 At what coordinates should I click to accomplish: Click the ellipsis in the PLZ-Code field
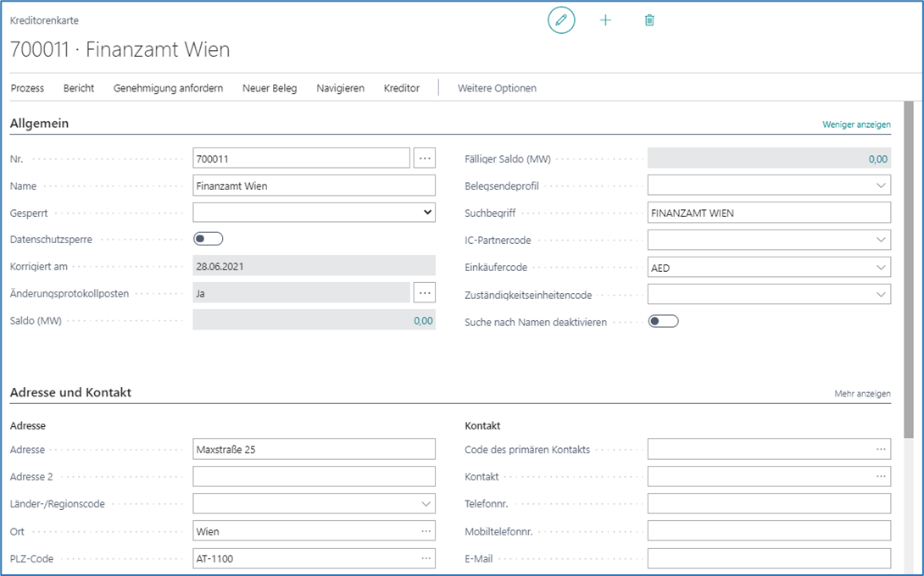click(x=426, y=558)
